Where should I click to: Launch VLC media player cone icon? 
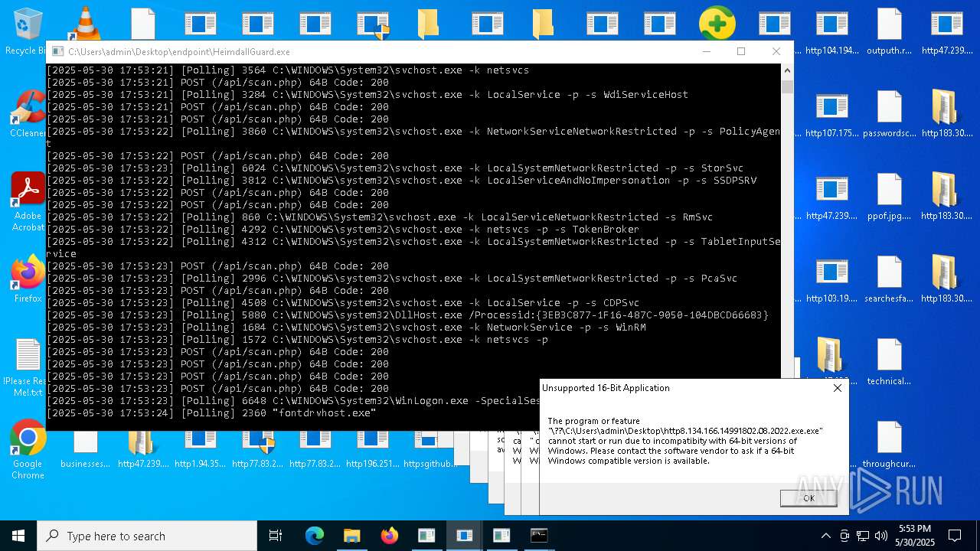point(85,23)
